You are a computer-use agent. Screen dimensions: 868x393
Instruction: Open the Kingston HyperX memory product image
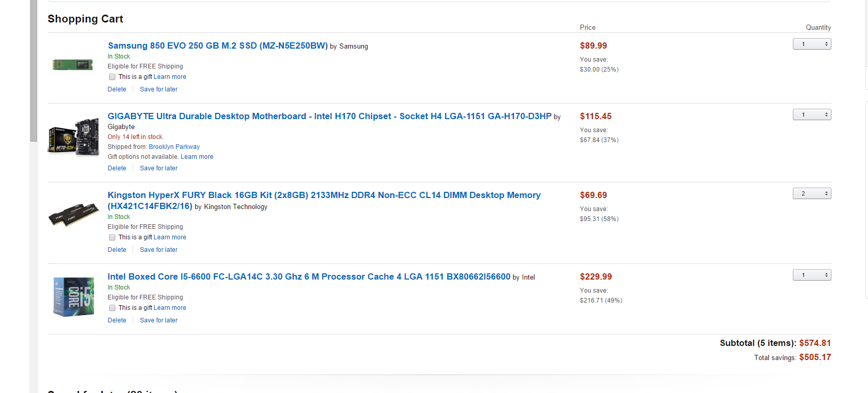(x=74, y=215)
